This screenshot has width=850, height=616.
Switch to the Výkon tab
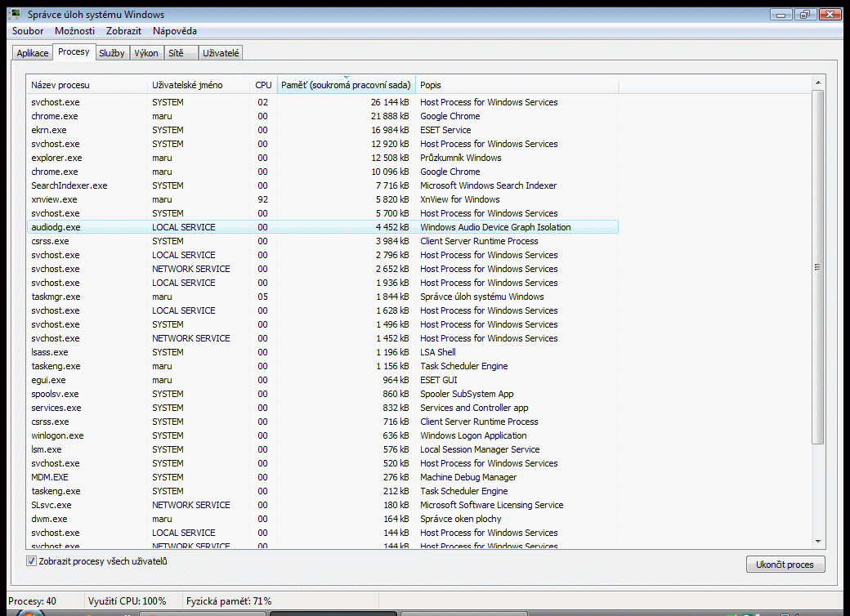pyautogui.click(x=146, y=53)
